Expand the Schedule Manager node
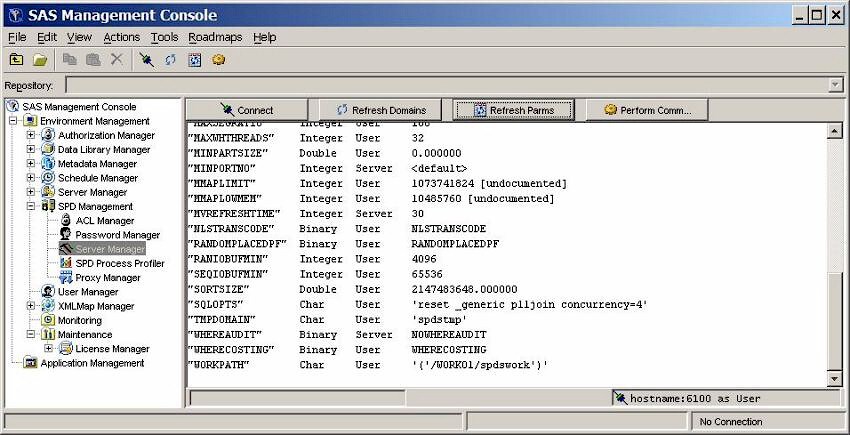 [x=30, y=177]
